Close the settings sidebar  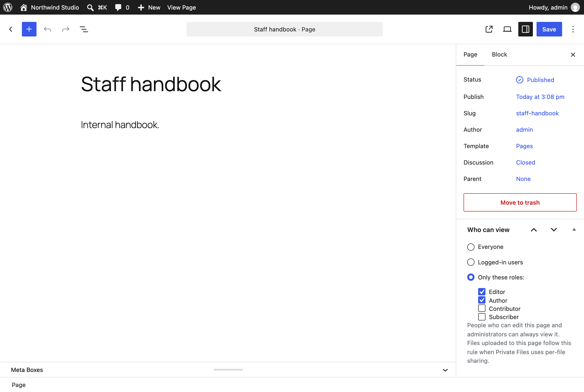(x=573, y=55)
